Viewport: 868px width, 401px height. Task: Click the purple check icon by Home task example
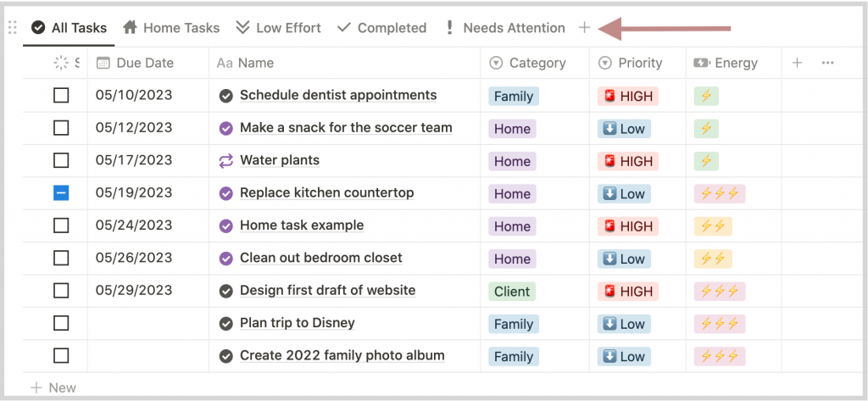pos(225,226)
